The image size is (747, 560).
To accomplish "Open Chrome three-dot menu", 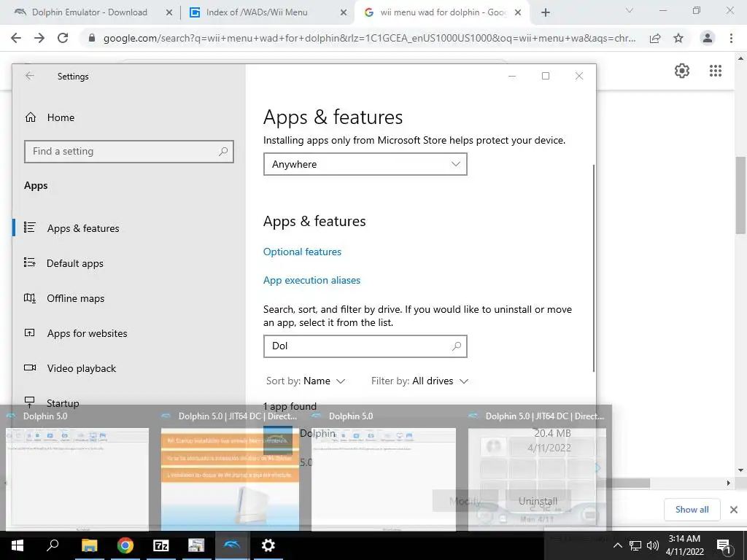I will click(x=731, y=38).
